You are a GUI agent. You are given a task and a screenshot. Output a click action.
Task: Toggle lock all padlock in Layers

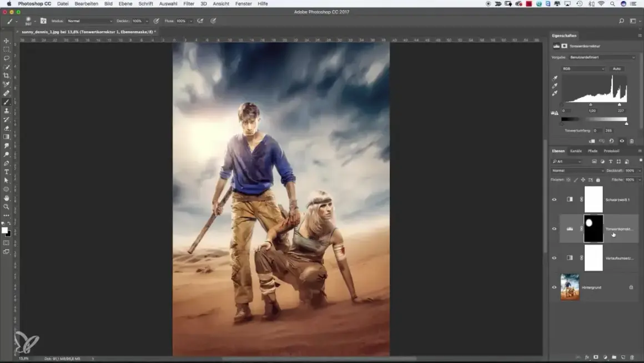coord(598,180)
